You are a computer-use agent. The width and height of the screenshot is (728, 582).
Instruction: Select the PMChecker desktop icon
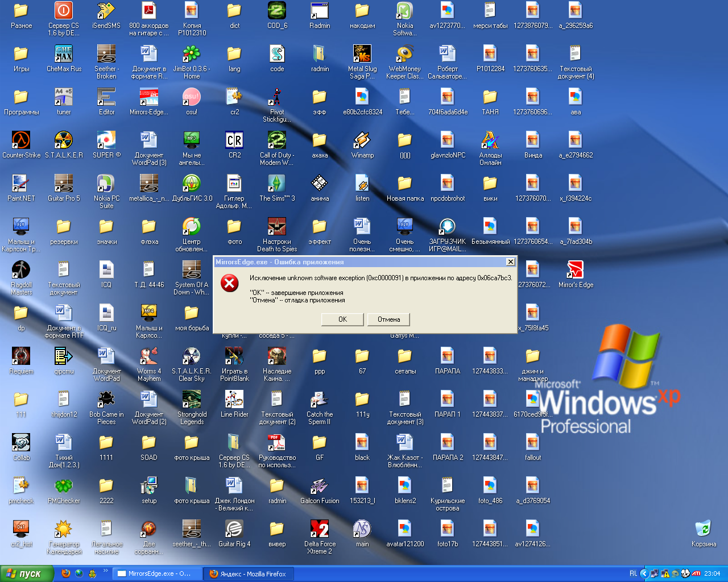pyautogui.click(x=64, y=490)
